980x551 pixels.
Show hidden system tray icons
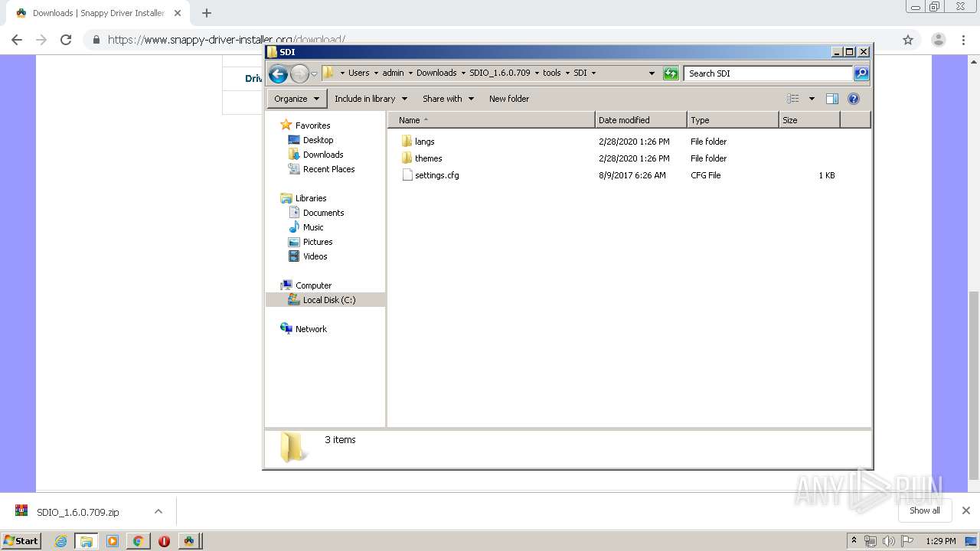[x=854, y=541]
